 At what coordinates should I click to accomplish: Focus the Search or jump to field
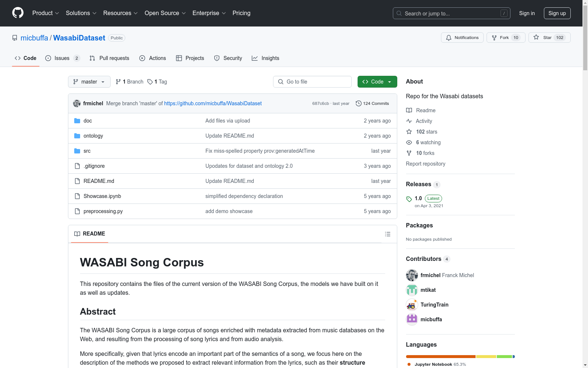(x=452, y=13)
